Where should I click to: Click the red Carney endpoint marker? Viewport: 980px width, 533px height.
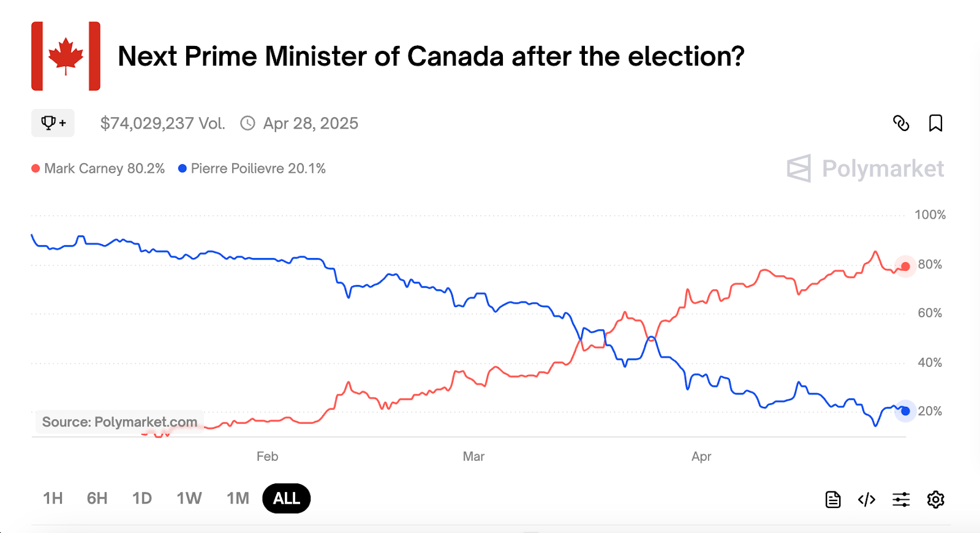coord(905,266)
